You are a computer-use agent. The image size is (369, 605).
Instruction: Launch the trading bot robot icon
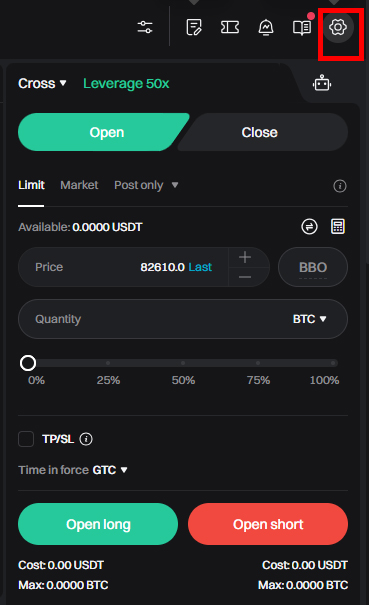322,83
